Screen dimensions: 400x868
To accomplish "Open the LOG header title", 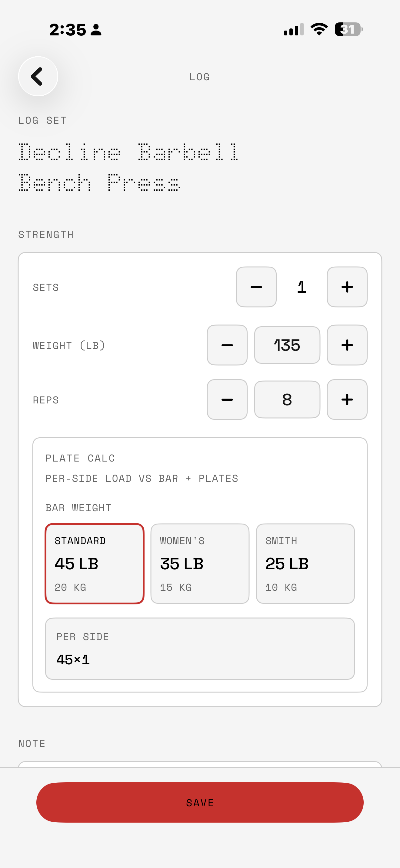I will click(x=199, y=76).
